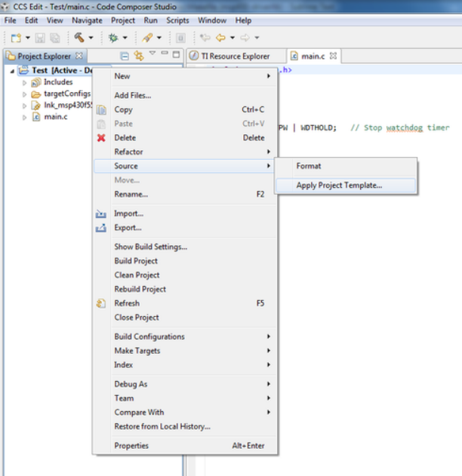Choose Refresh in context menu

pyautogui.click(x=185, y=303)
